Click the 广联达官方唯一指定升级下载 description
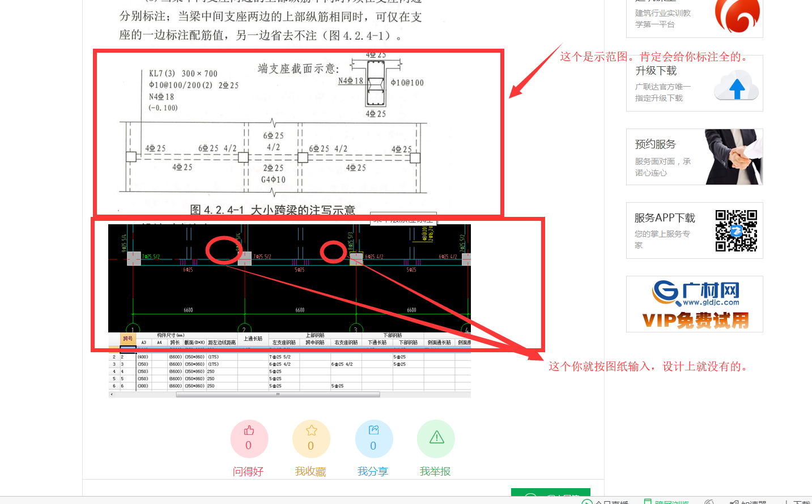The image size is (812, 504). pos(663,92)
